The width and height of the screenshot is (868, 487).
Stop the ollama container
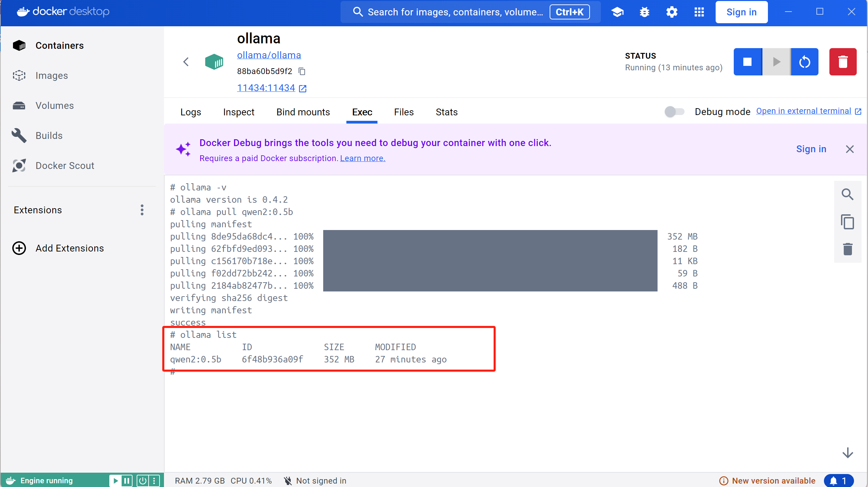[x=748, y=62]
